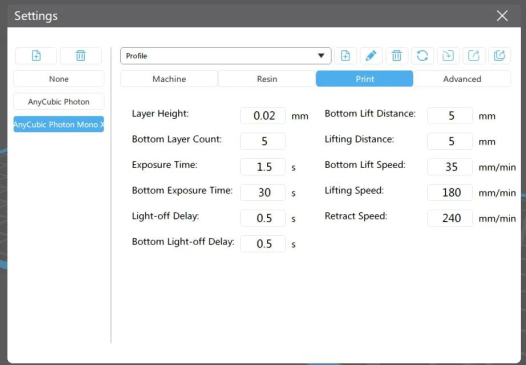Open the Advanced tab
Image resolution: width=526 pixels, height=365 pixels.
coord(462,79)
